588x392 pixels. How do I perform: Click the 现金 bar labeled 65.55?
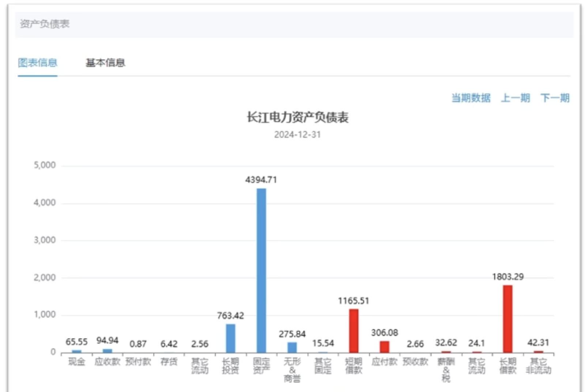[x=77, y=351]
